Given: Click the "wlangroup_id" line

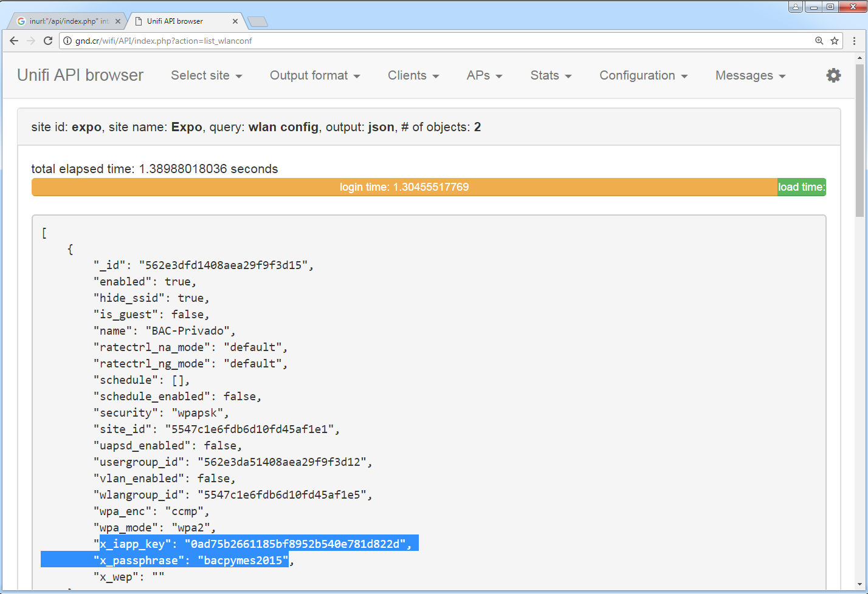Looking at the screenshot, I should (x=233, y=495).
